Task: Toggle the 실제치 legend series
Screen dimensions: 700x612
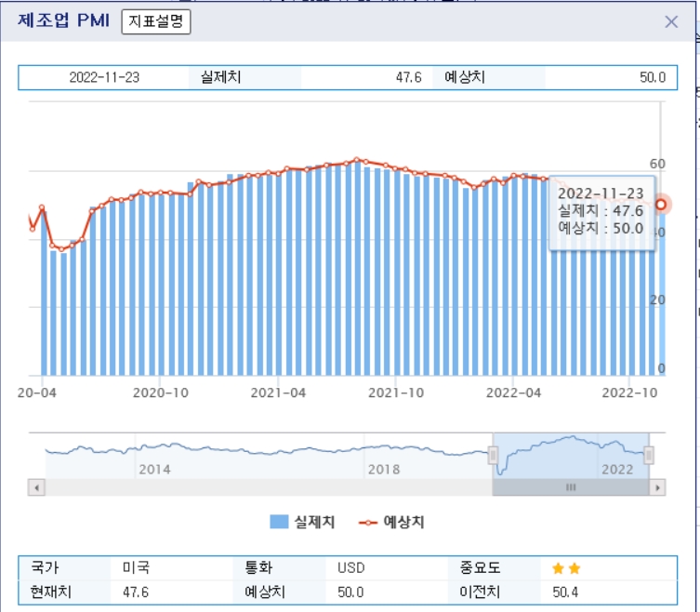Action: pos(302,522)
